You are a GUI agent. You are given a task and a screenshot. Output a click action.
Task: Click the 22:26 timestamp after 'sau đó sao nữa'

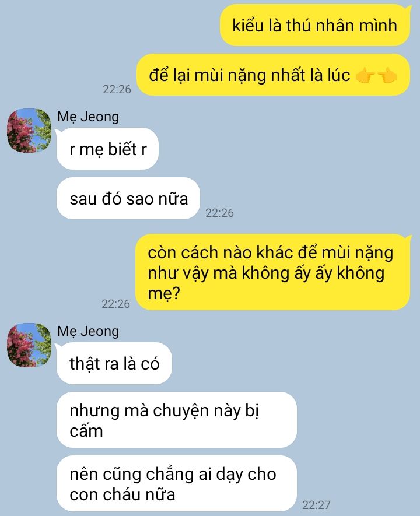pyautogui.click(x=219, y=213)
